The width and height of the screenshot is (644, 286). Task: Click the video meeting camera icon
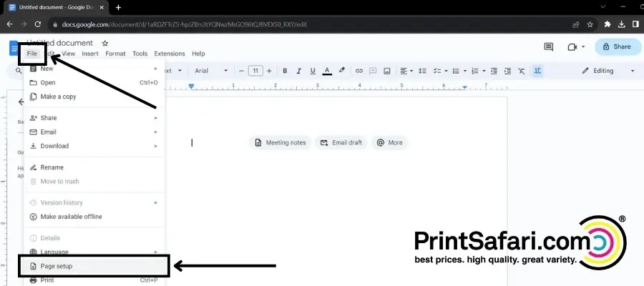pyautogui.click(x=572, y=46)
